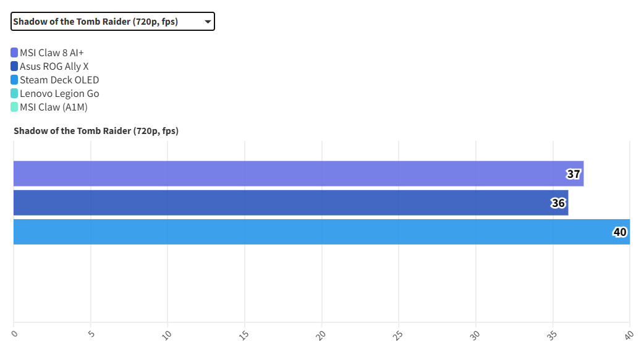Click the Lenovo Legion Go legend color square
Viewport: 644px width, 347px height.
[14, 93]
